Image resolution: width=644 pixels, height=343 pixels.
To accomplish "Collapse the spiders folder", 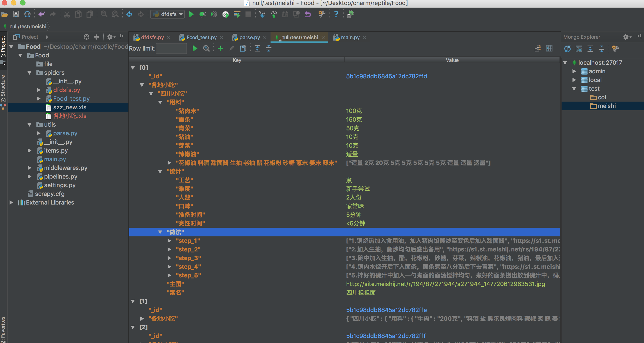I will (x=30, y=73).
